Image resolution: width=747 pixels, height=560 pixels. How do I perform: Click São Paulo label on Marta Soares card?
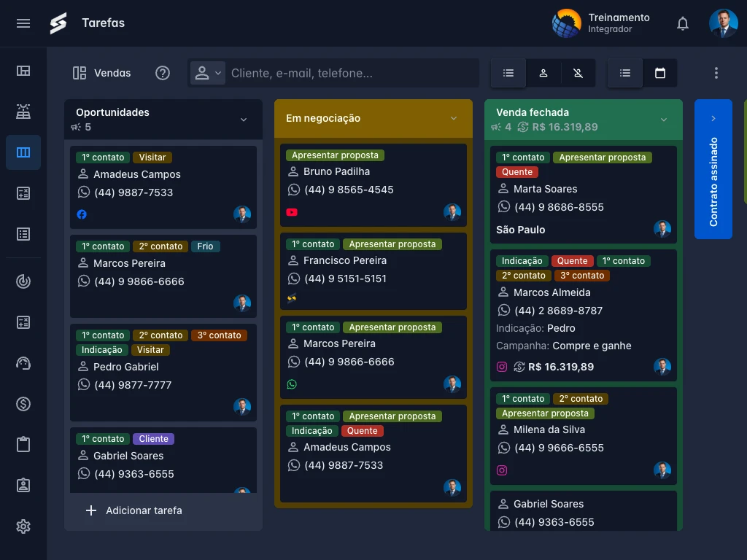[521, 230]
